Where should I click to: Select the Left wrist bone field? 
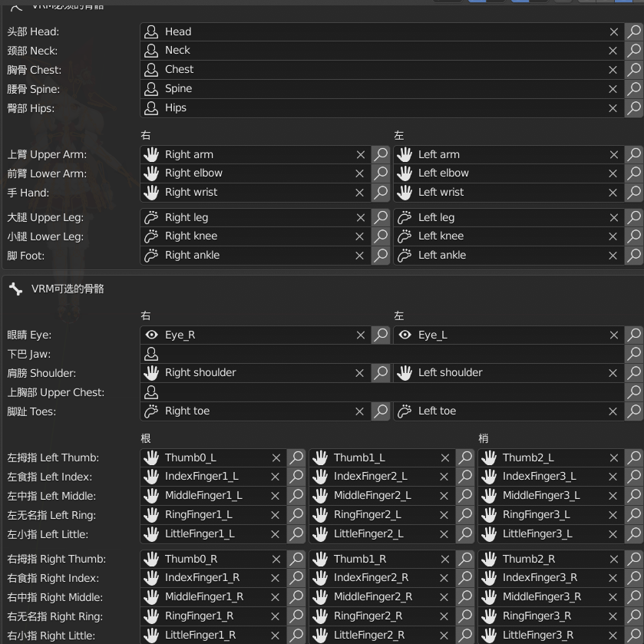pyautogui.click(x=509, y=192)
